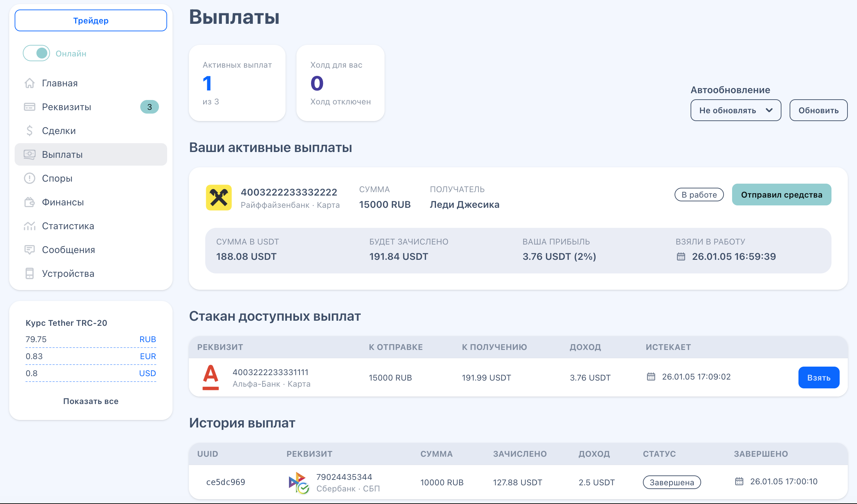The height and width of the screenshot is (504, 857).
Task: Click the Трейдер role button
Action: pyautogui.click(x=91, y=21)
